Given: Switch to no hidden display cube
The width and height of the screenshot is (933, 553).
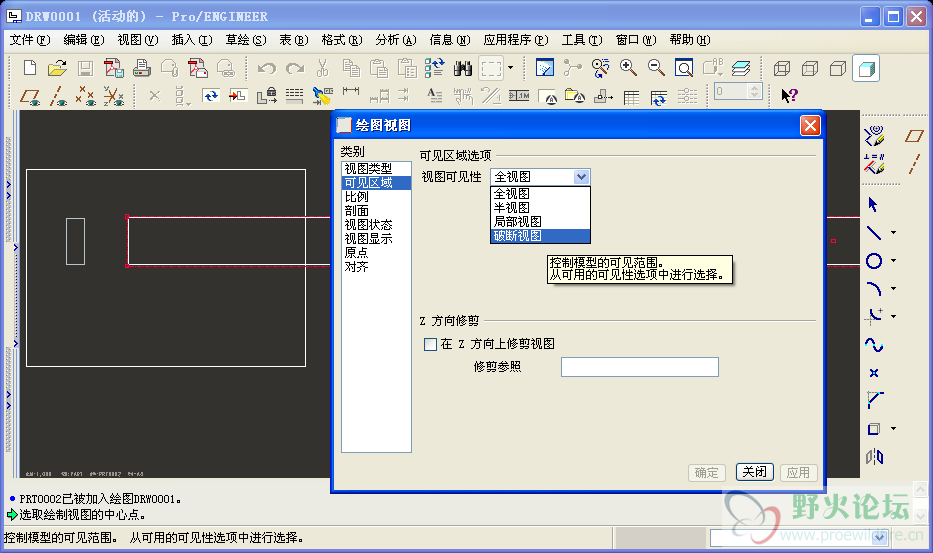Looking at the screenshot, I should (838, 68).
